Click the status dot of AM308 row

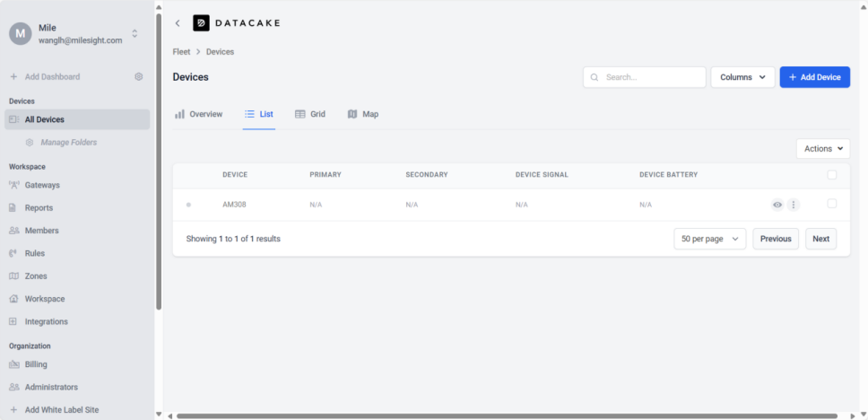coord(188,205)
